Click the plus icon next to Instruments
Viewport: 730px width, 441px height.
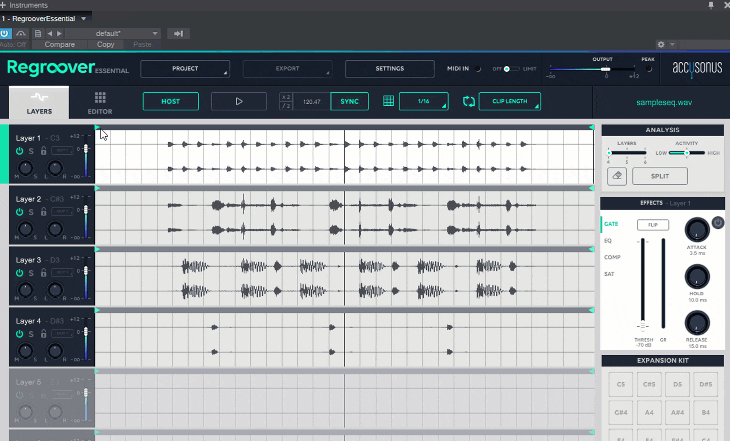click(x=3, y=5)
